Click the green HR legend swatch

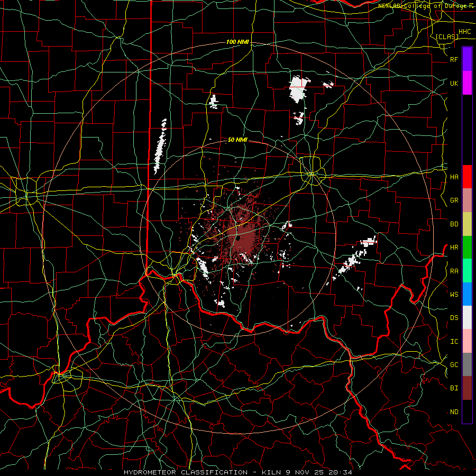[x=467, y=247]
